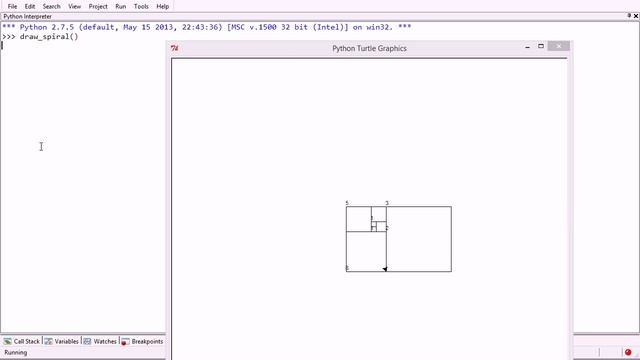640x360 pixels.
Task: Click the Python 2.7.5 version banner line
Action: (x=207, y=27)
